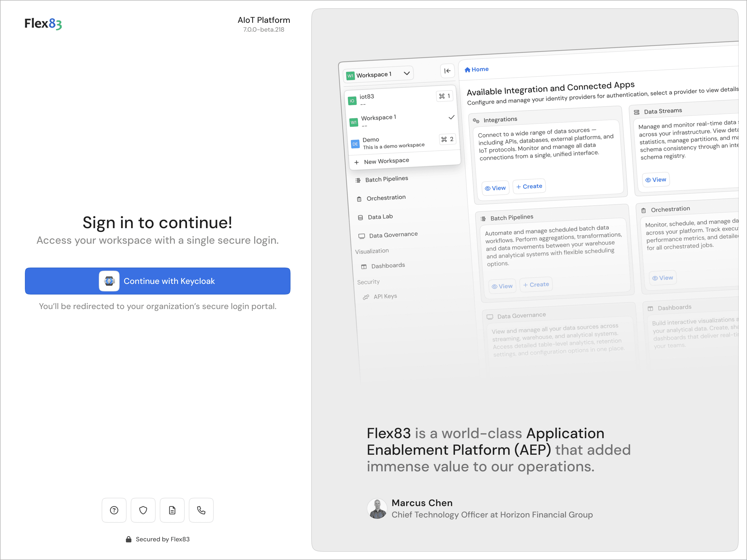
Task: Click the Flex83 logo
Action: (x=43, y=24)
